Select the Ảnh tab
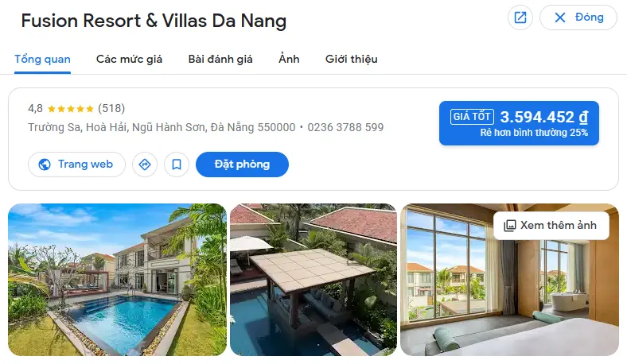 (289, 59)
